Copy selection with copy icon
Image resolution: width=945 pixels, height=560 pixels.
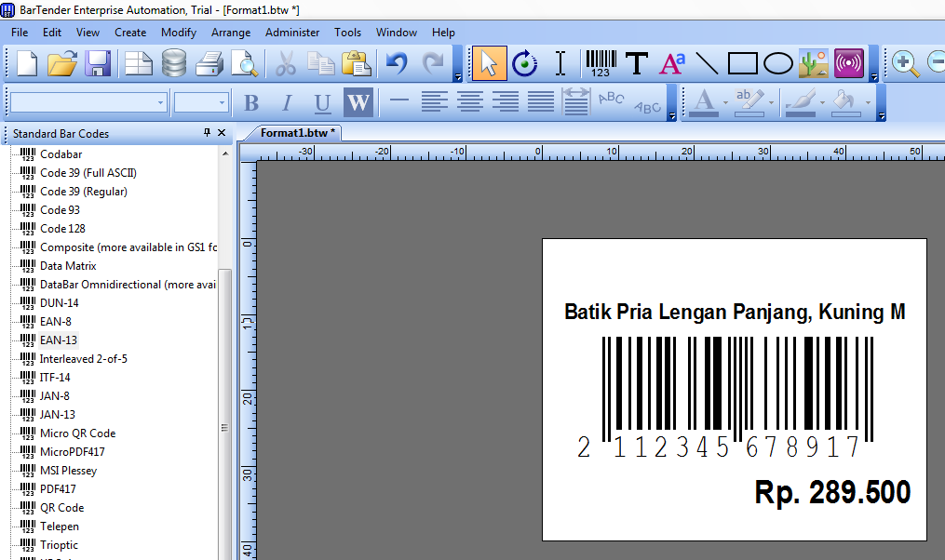click(320, 63)
